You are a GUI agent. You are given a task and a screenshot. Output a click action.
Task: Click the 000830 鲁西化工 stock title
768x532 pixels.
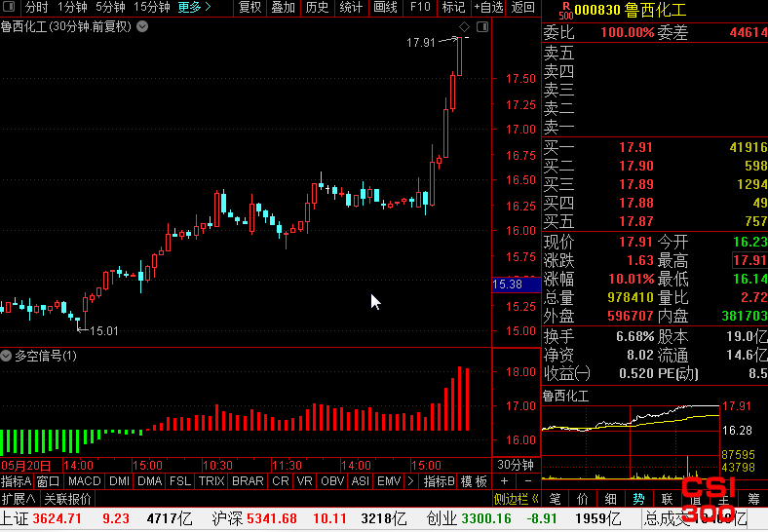pyautogui.click(x=630, y=10)
